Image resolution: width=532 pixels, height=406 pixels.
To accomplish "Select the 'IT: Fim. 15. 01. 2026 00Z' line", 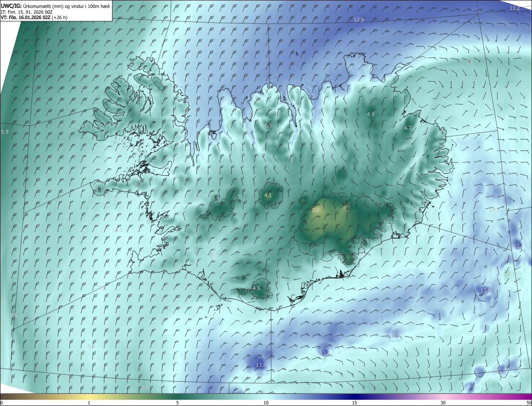I will pyautogui.click(x=27, y=12).
